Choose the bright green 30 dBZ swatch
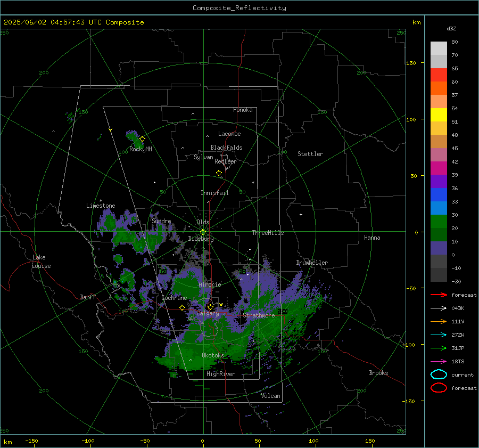Screen dimensions: 479x448 pyautogui.click(x=439, y=221)
